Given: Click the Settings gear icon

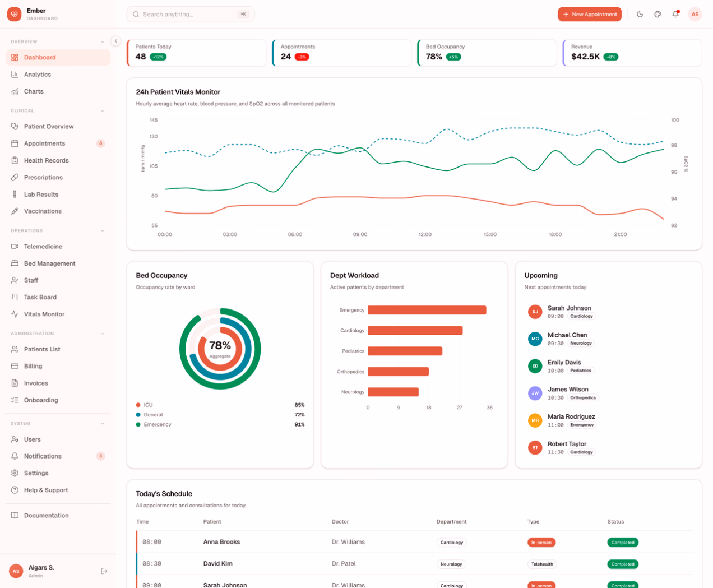Looking at the screenshot, I should click(x=15, y=473).
